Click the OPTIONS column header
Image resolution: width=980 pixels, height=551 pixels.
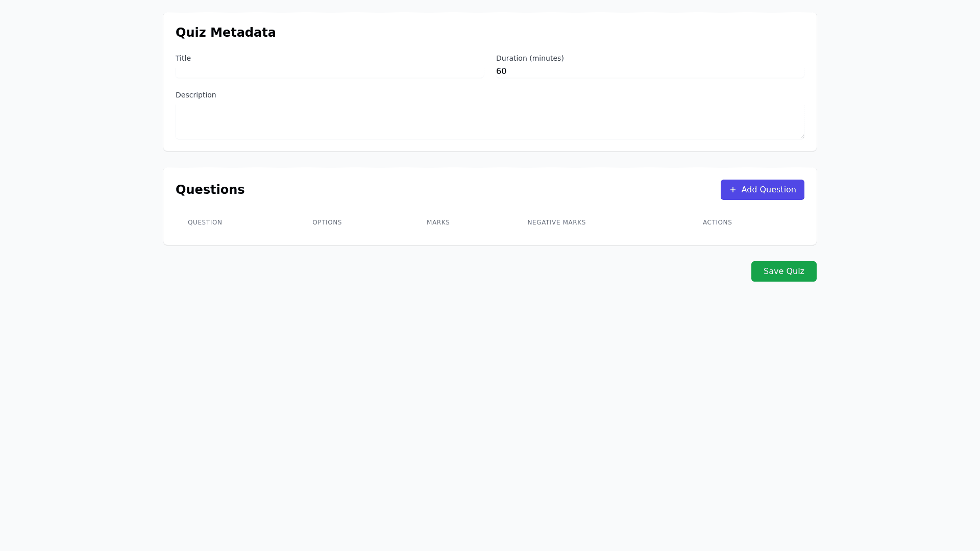[327, 222]
